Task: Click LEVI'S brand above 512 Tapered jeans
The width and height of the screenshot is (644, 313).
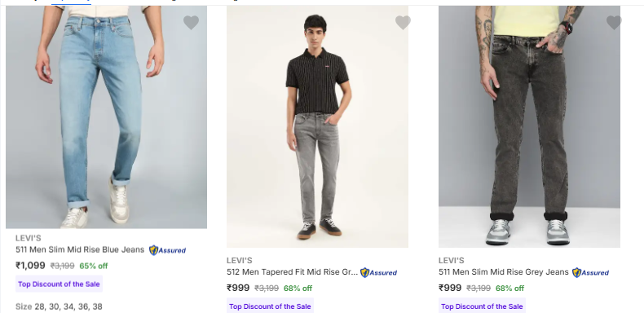Action: tap(240, 260)
